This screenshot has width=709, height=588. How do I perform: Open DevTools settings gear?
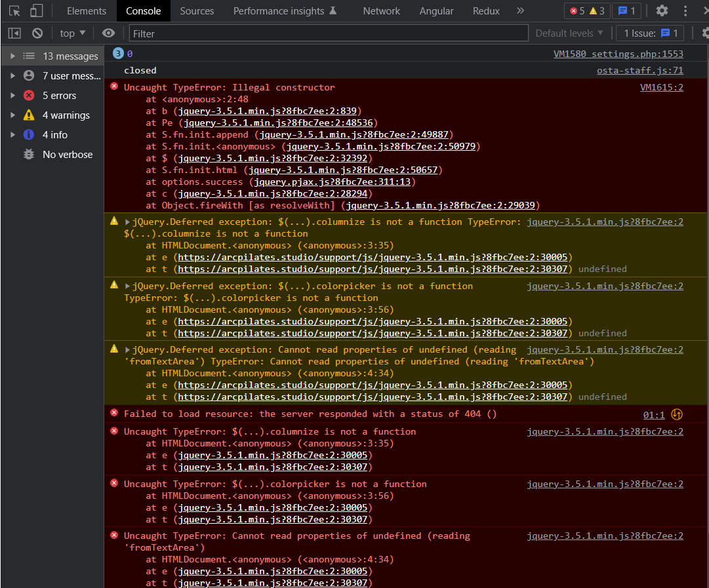click(662, 10)
